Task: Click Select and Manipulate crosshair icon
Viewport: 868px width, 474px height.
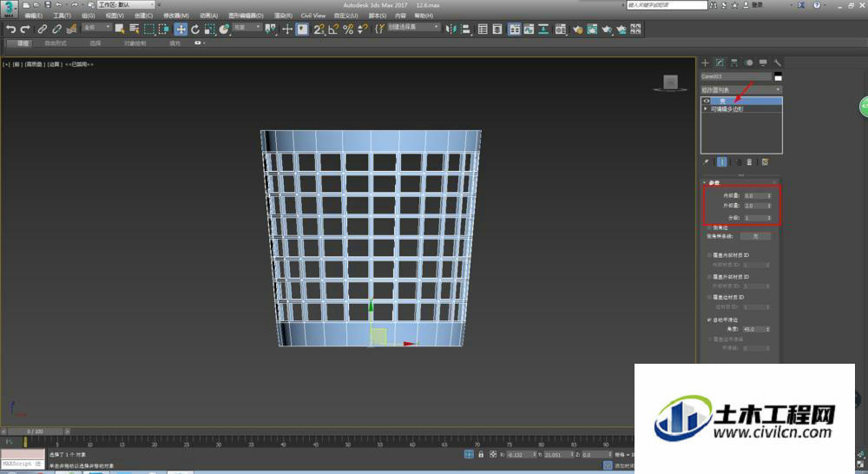Action: coord(286,30)
